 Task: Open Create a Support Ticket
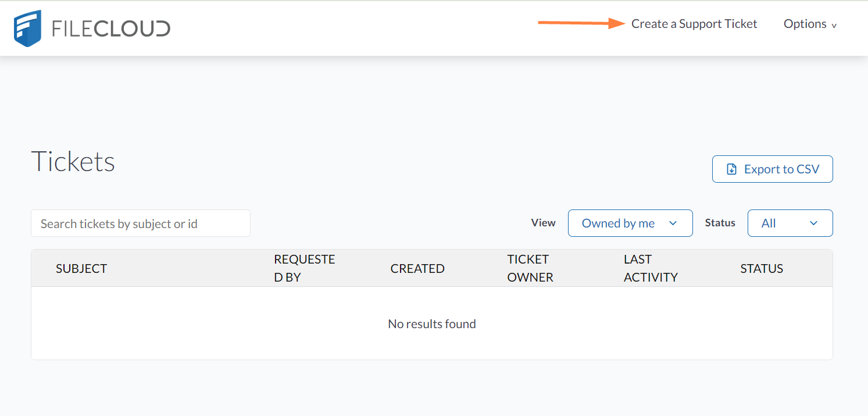(x=694, y=24)
